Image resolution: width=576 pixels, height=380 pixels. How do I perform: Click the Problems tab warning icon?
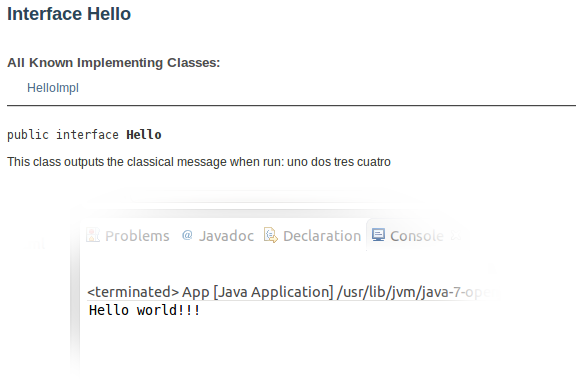click(x=93, y=235)
